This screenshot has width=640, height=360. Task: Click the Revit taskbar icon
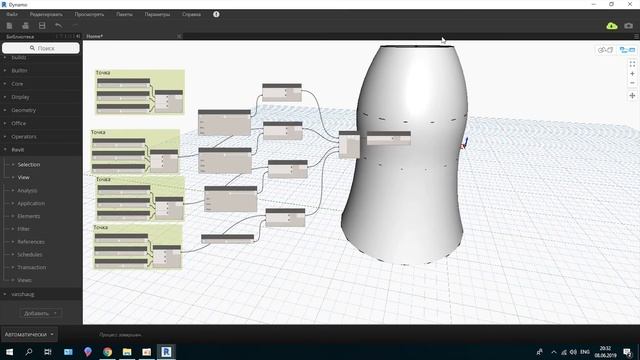[x=166, y=352]
